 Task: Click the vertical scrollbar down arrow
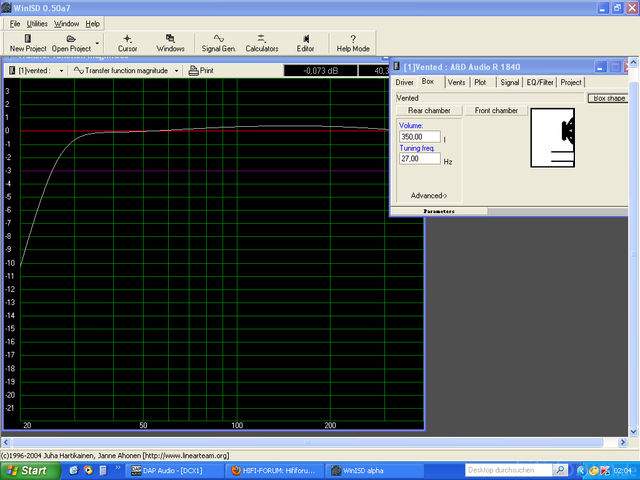(x=633, y=431)
